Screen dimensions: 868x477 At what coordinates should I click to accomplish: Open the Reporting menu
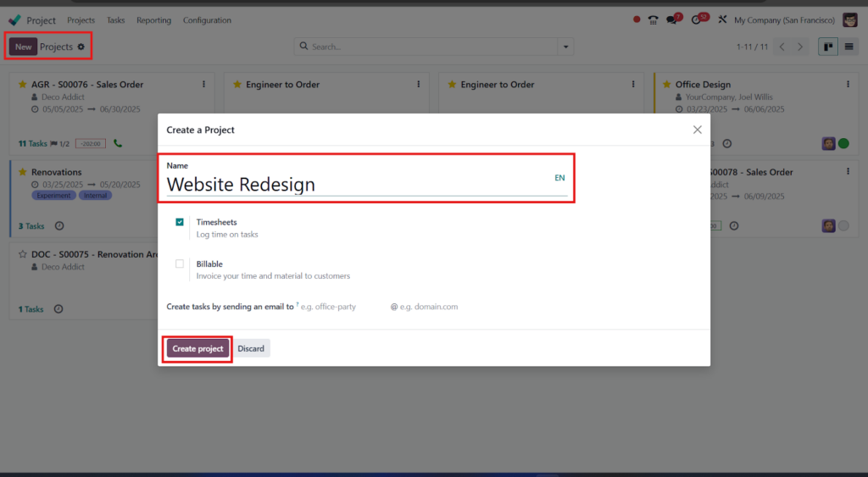(154, 20)
